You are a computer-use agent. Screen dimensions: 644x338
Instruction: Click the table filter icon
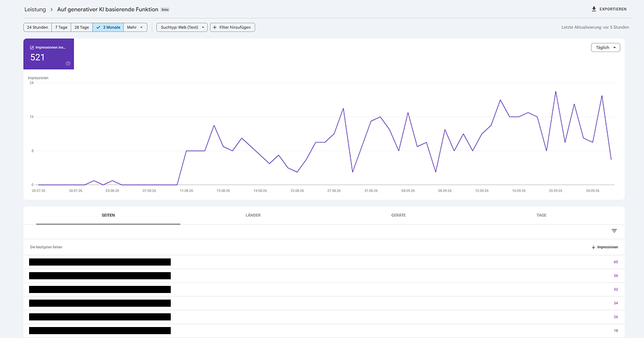click(x=614, y=231)
